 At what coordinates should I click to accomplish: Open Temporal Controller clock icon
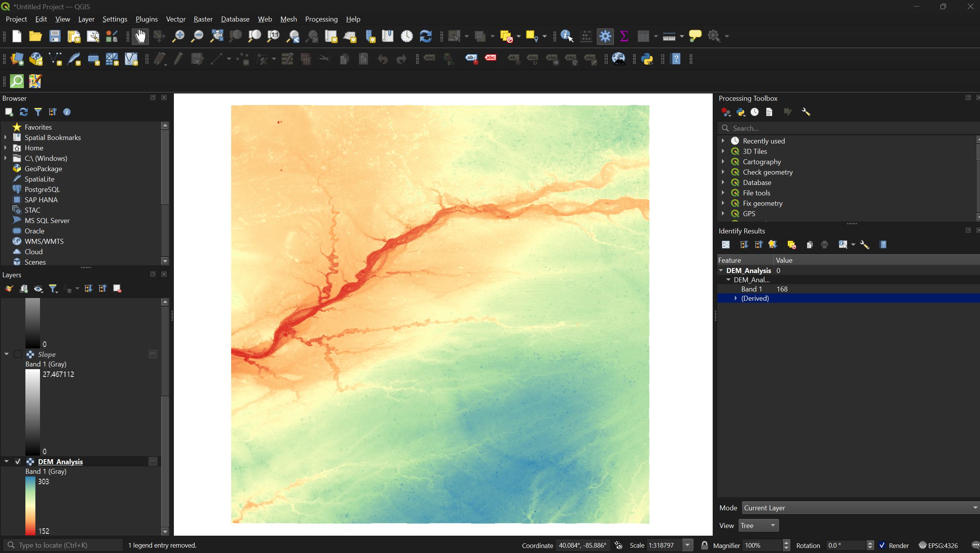click(x=407, y=37)
